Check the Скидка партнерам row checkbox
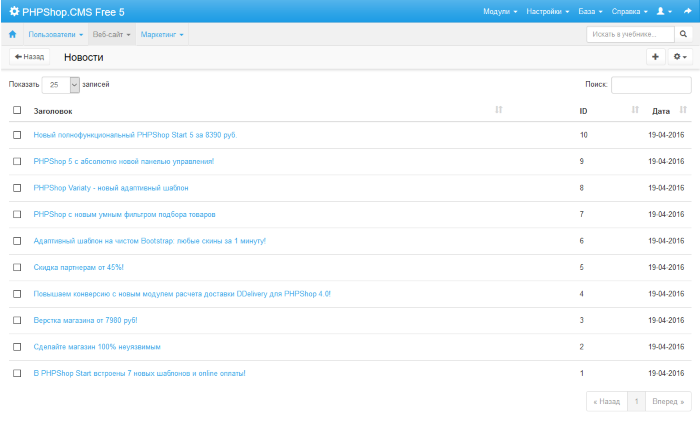Screen dimensions: 700x421 pyautogui.click(x=17, y=267)
